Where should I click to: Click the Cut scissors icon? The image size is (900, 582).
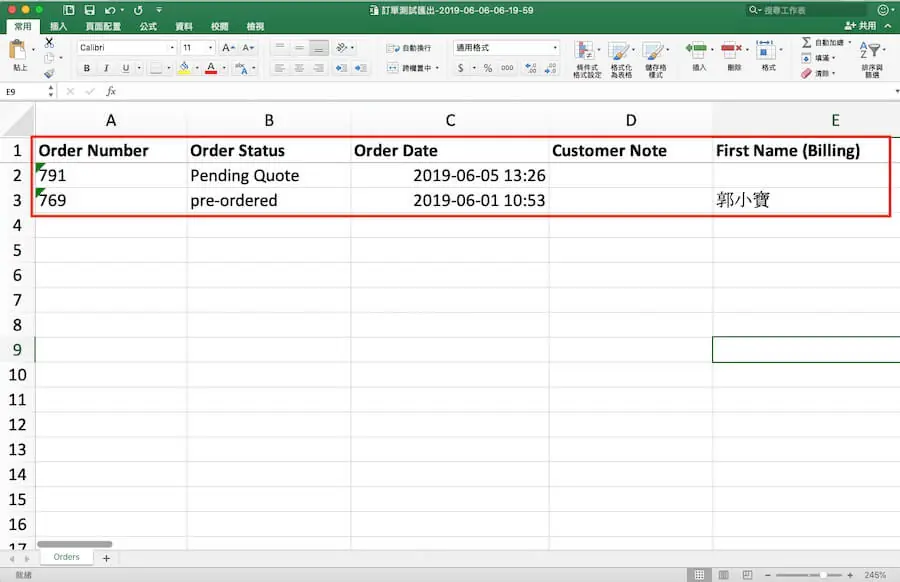pyautogui.click(x=49, y=42)
